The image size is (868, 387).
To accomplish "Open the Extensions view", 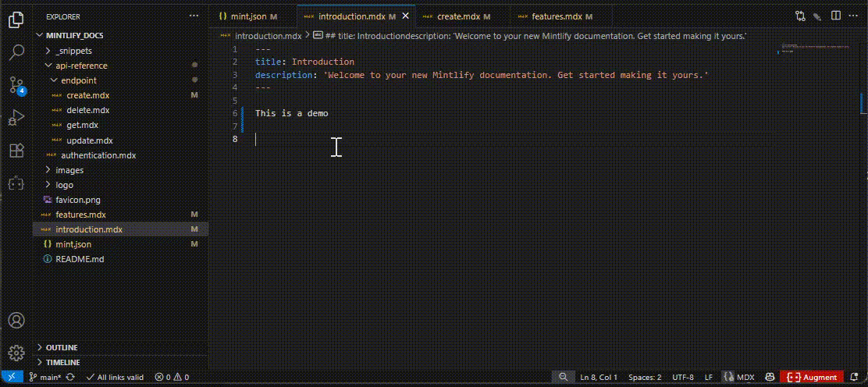I will coord(16,150).
